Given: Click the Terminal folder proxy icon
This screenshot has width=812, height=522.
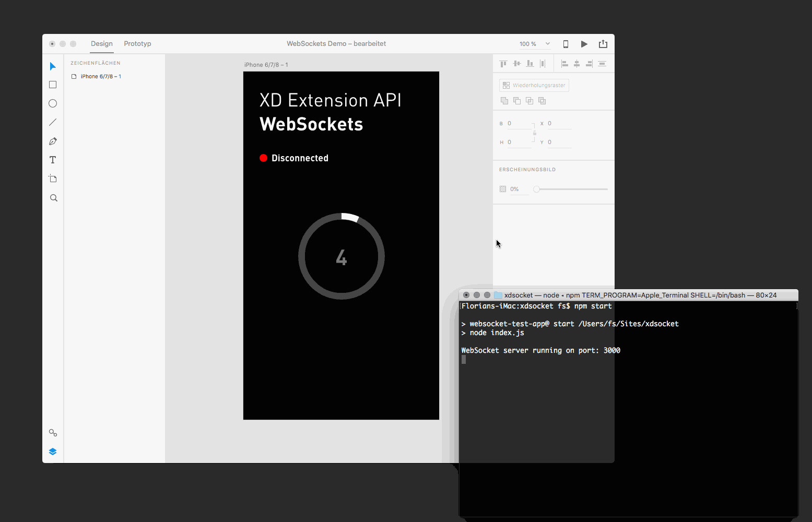Looking at the screenshot, I should (498, 295).
